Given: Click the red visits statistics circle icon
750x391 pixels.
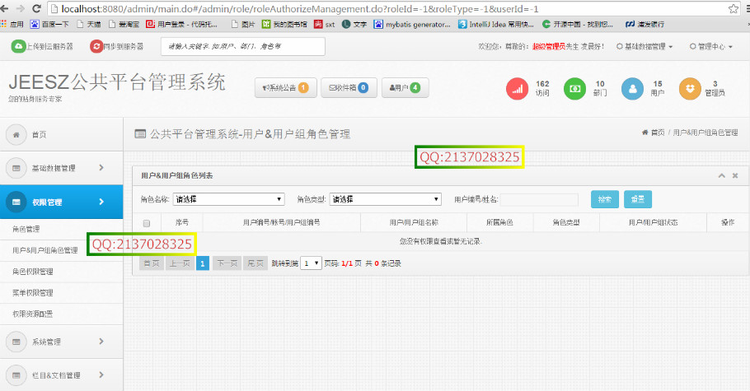Looking at the screenshot, I should (x=517, y=89).
